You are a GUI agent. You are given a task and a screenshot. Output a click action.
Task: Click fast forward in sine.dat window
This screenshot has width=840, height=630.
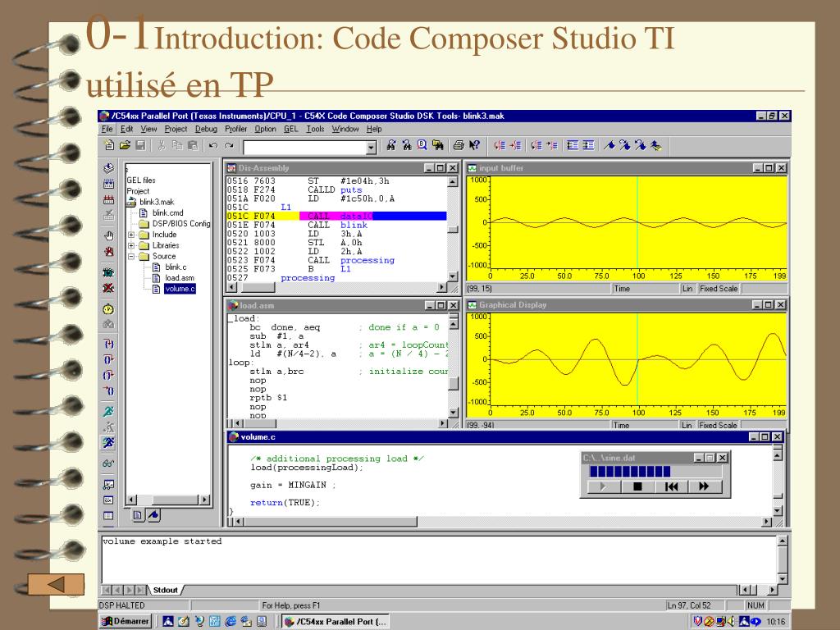point(705,486)
